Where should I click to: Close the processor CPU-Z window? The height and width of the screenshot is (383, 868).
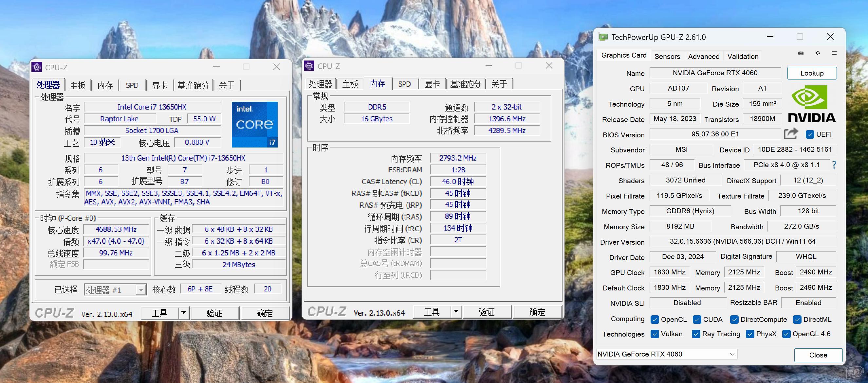coord(277,67)
